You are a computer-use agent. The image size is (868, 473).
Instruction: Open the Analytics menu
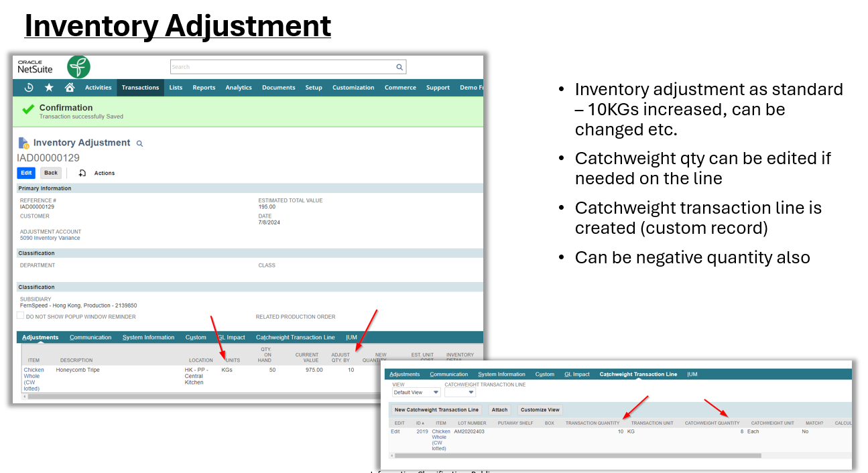(239, 88)
